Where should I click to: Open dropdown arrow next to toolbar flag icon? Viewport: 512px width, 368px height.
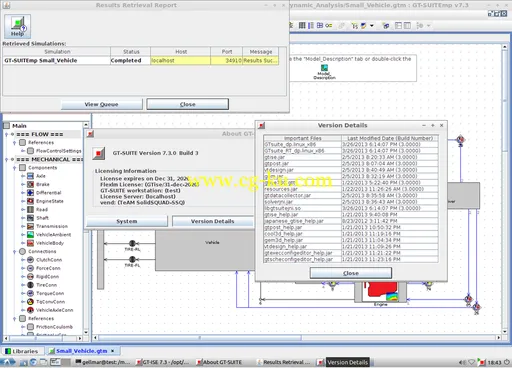pos(372,26)
